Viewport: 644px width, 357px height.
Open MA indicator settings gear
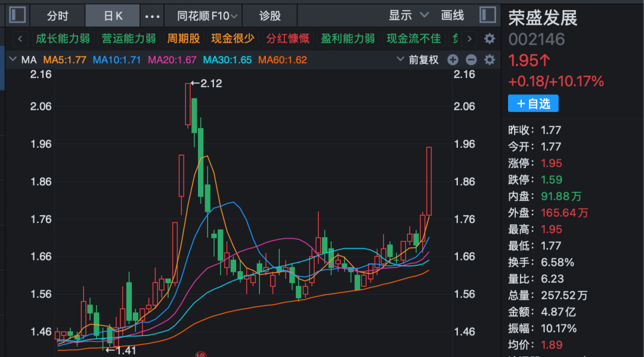(x=490, y=60)
